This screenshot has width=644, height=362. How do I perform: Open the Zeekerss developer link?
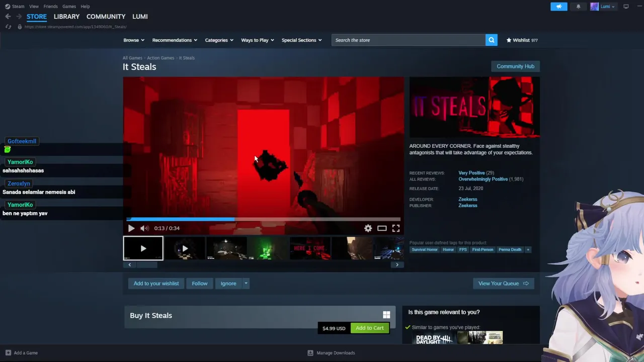tap(468, 199)
